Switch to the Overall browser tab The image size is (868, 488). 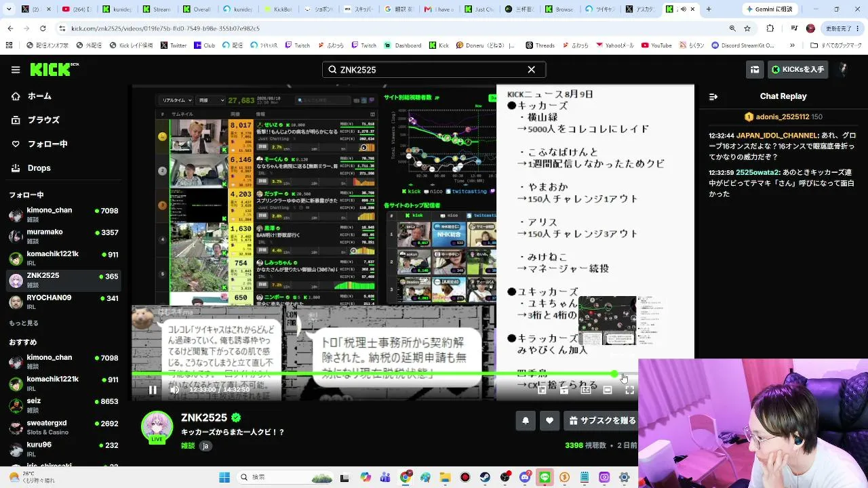coord(198,9)
